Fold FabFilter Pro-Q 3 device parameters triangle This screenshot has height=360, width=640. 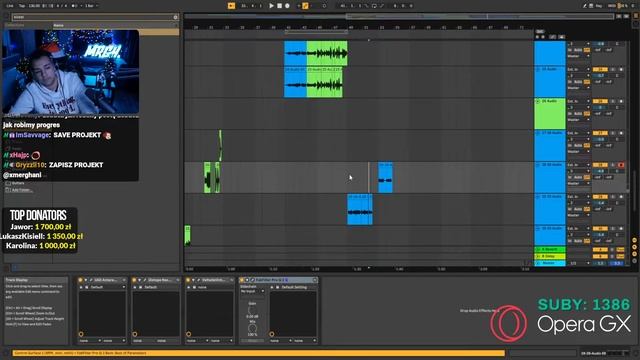247,280
